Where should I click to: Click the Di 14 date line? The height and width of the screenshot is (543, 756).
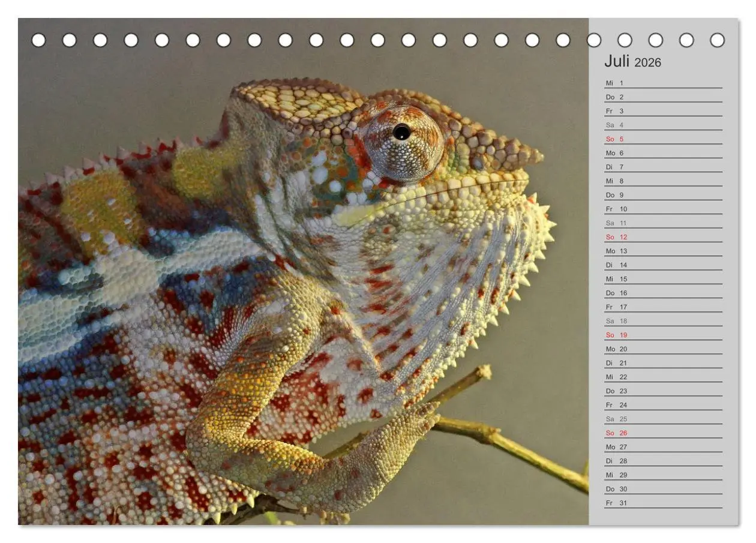tap(663, 265)
